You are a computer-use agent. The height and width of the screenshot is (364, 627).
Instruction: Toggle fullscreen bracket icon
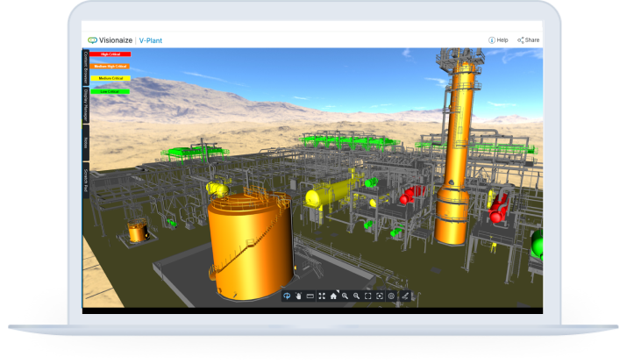(x=368, y=296)
